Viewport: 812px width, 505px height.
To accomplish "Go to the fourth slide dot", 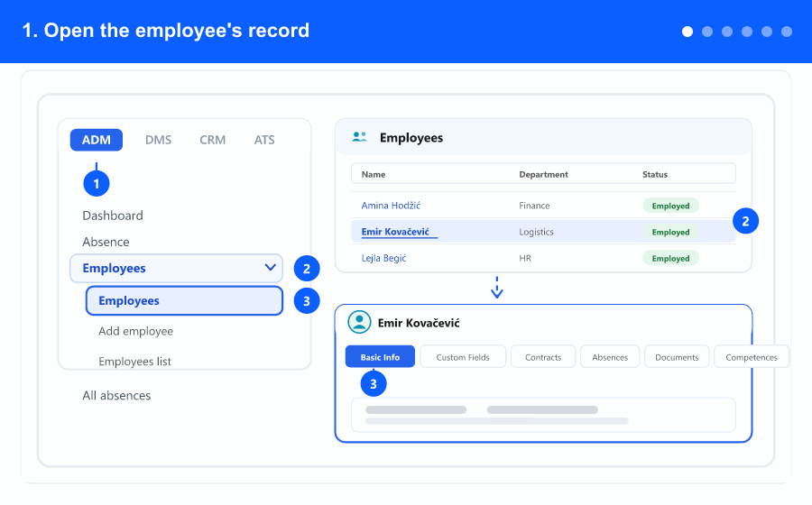I will point(747,32).
